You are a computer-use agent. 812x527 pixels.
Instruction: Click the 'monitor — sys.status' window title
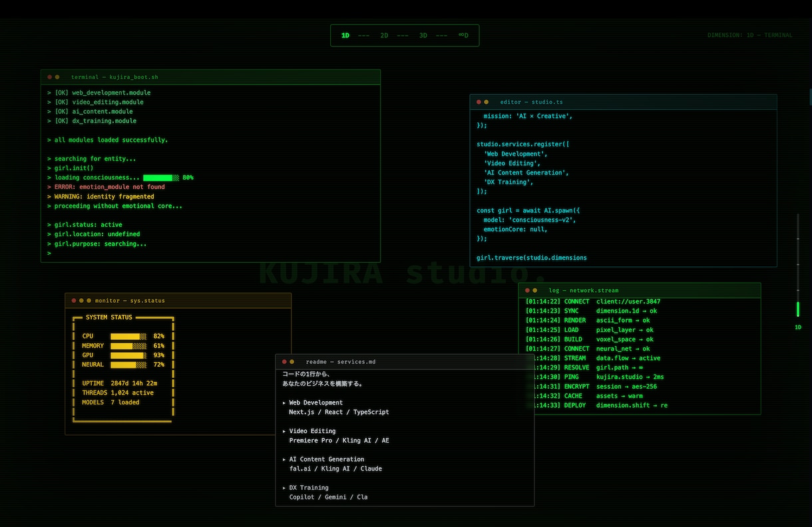coord(130,301)
